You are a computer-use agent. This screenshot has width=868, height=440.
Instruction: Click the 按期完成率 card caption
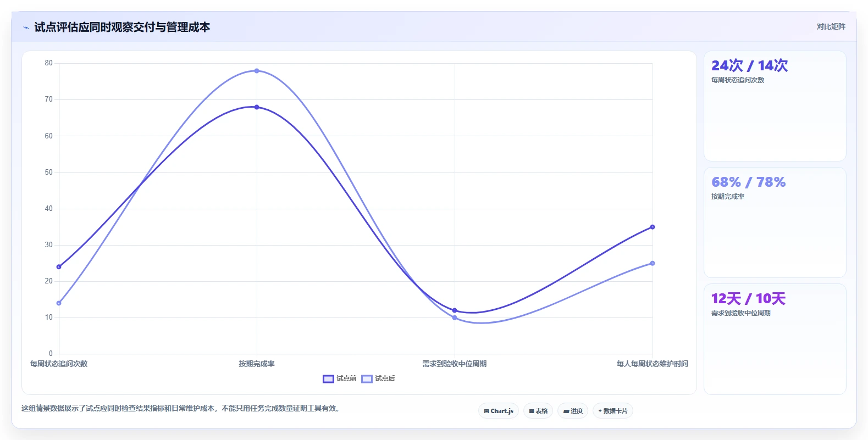point(728,197)
